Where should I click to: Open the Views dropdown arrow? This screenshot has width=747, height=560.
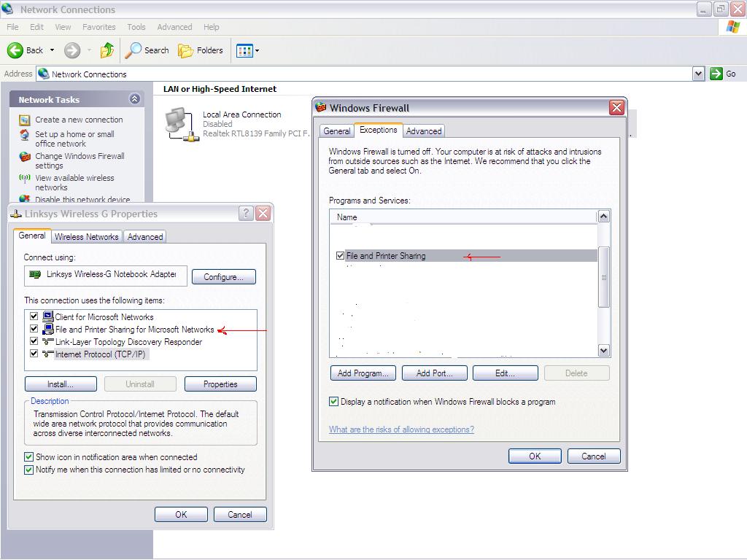tap(258, 50)
